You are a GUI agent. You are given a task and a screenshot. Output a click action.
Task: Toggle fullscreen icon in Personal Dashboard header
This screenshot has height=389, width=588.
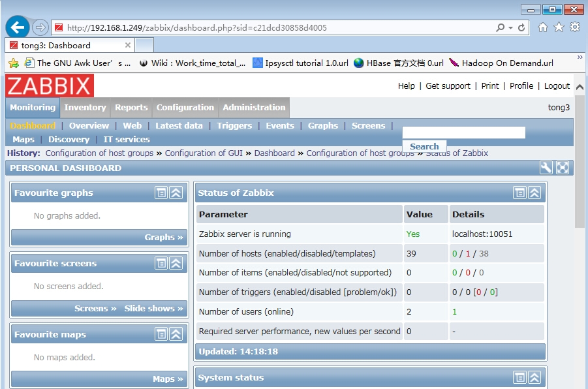point(562,168)
